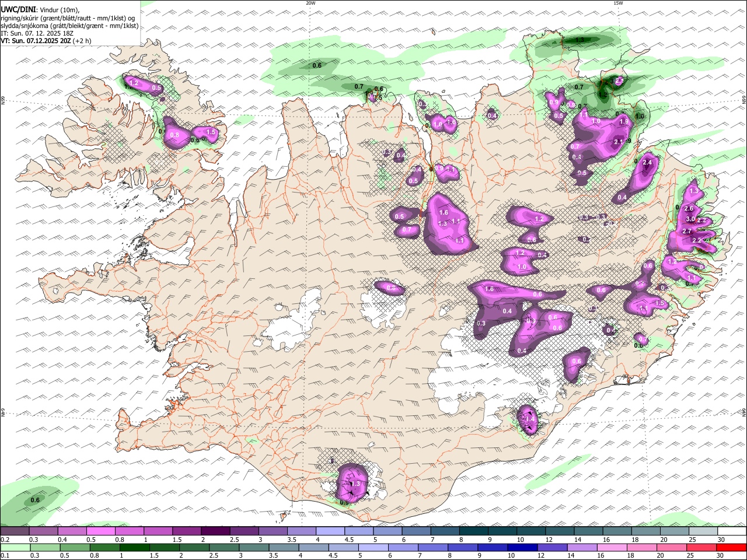
Task: Click the '1.3' value in the far northeast rain band
Action: pos(580,40)
